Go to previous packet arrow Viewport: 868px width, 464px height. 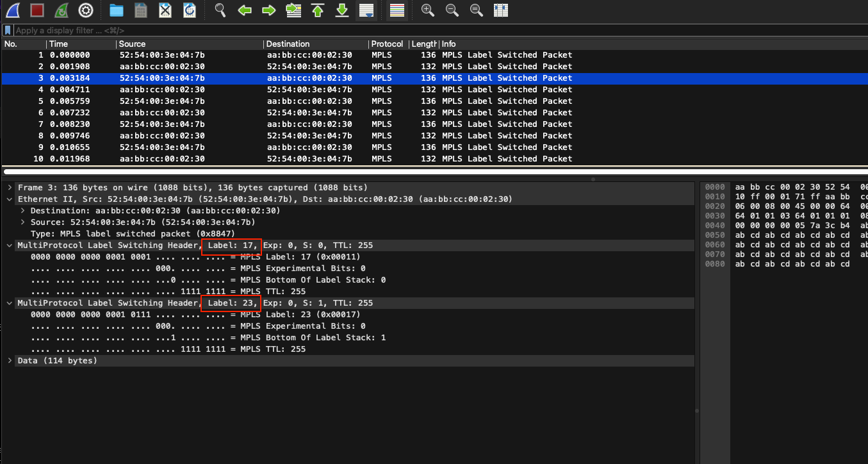click(x=244, y=10)
